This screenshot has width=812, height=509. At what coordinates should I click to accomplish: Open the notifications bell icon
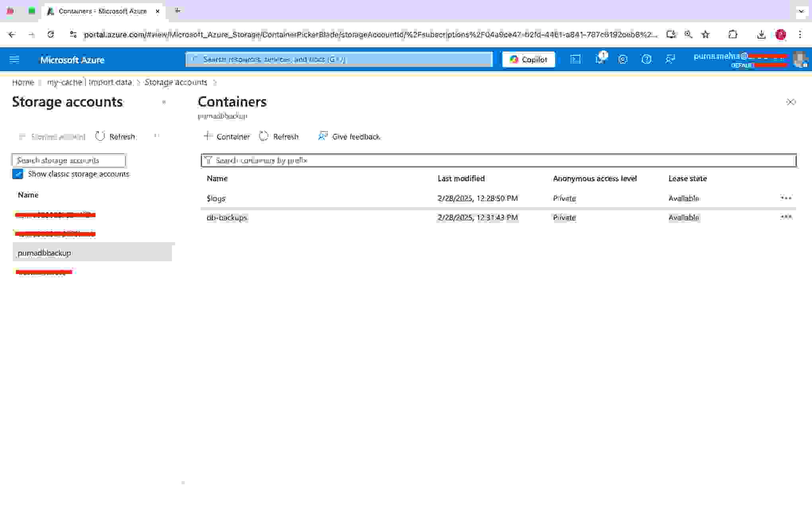click(599, 60)
